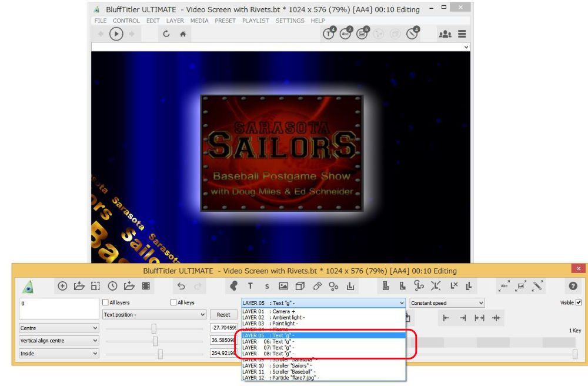Viewport: 588px width, 386px height.
Task: Click the home icon in top toolbar
Action: (183, 34)
